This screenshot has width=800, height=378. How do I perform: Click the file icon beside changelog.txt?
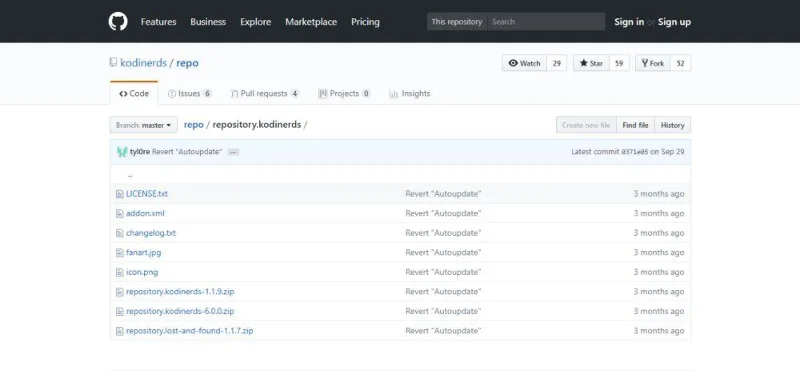[x=119, y=233]
